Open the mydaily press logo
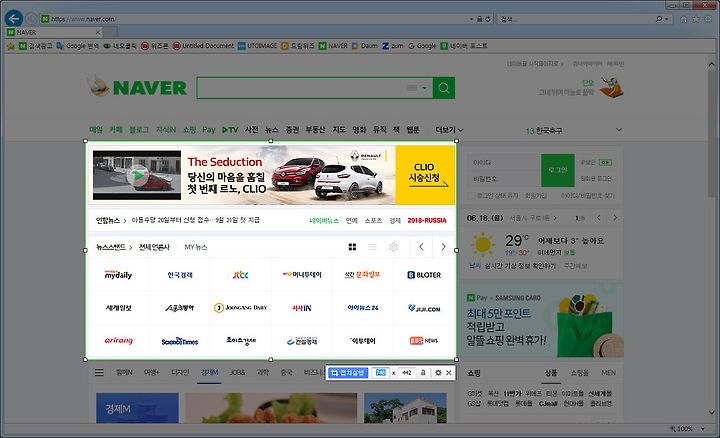 pos(118,275)
